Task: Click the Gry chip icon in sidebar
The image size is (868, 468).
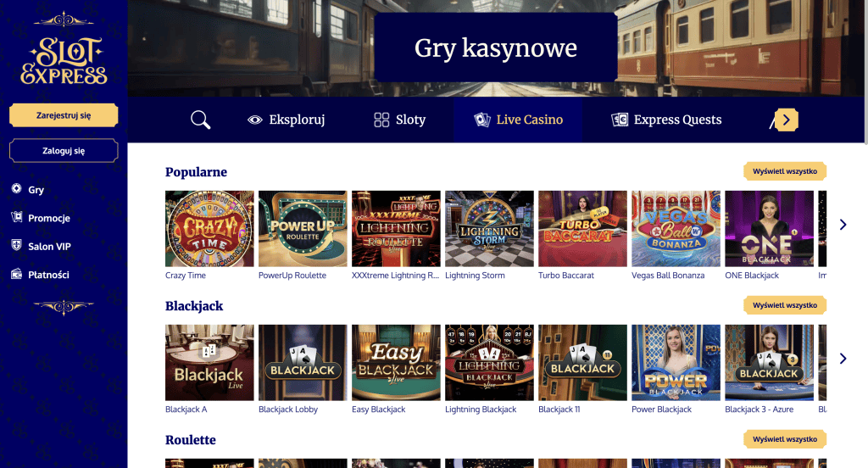Action: pos(17,189)
